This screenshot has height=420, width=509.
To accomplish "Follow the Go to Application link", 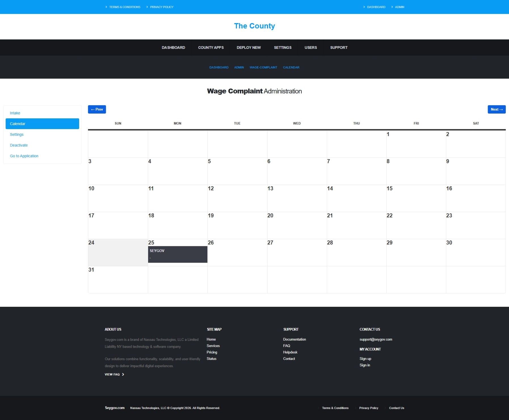I will pos(24,156).
